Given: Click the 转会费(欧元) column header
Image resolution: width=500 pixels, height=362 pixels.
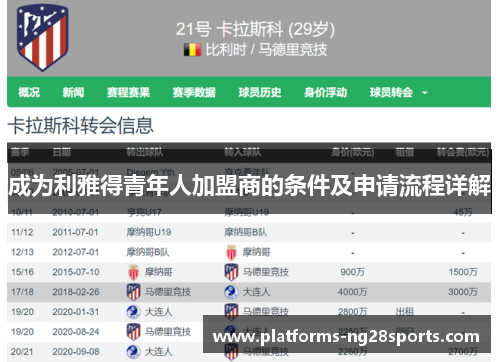Looking at the screenshot, I should (463, 152).
